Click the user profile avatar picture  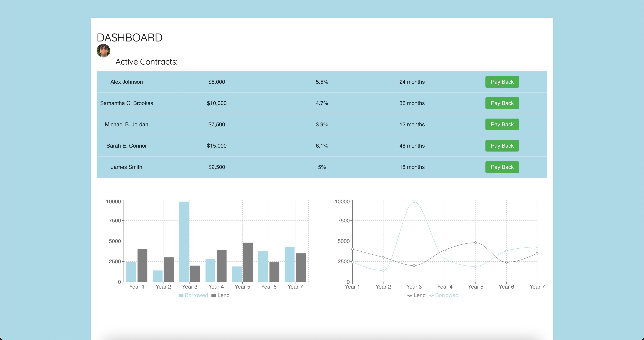pos(103,51)
